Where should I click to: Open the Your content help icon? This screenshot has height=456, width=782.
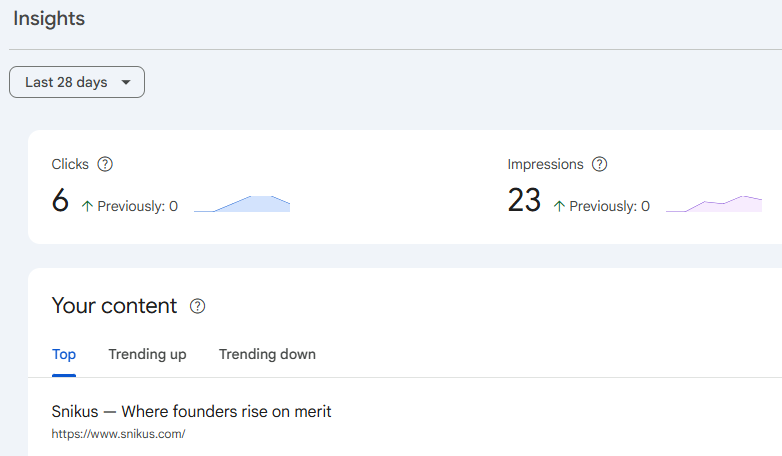(197, 306)
